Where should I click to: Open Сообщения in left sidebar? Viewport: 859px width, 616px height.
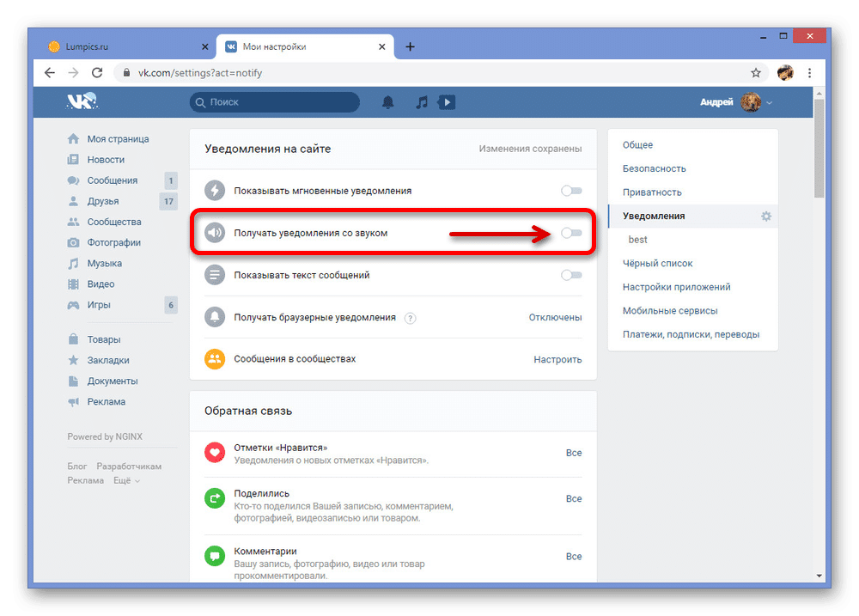tap(112, 180)
